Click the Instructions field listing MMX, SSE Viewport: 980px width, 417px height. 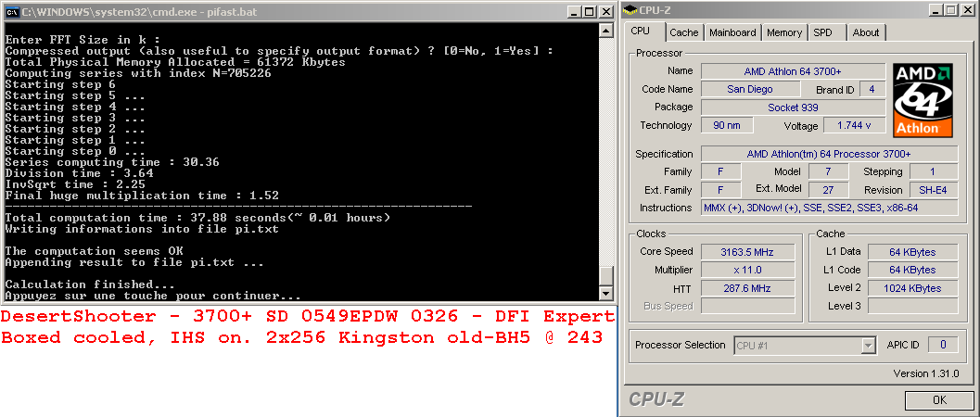coord(829,208)
